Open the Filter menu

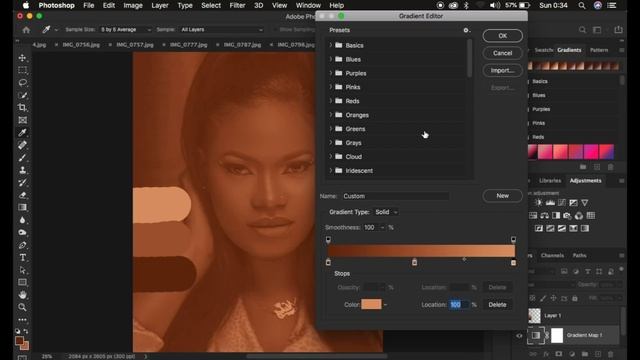click(x=237, y=5)
